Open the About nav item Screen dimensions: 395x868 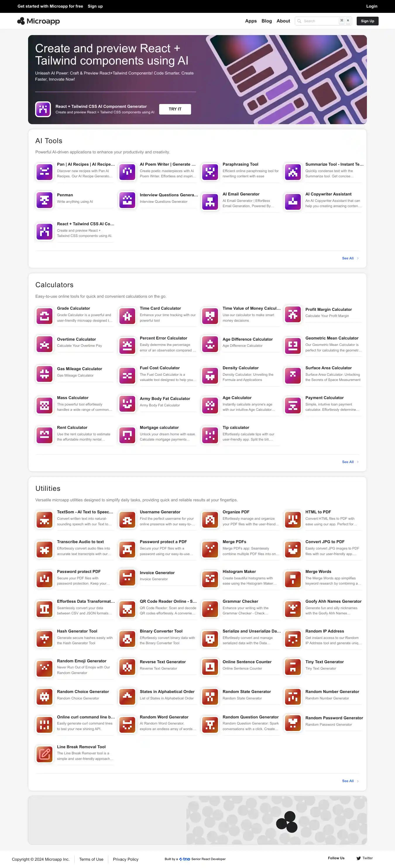tap(283, 21)
